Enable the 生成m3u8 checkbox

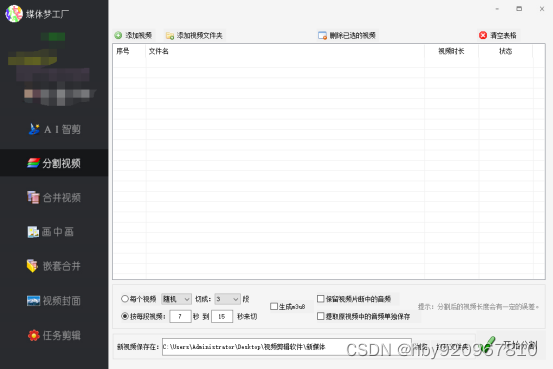[274, 307]
